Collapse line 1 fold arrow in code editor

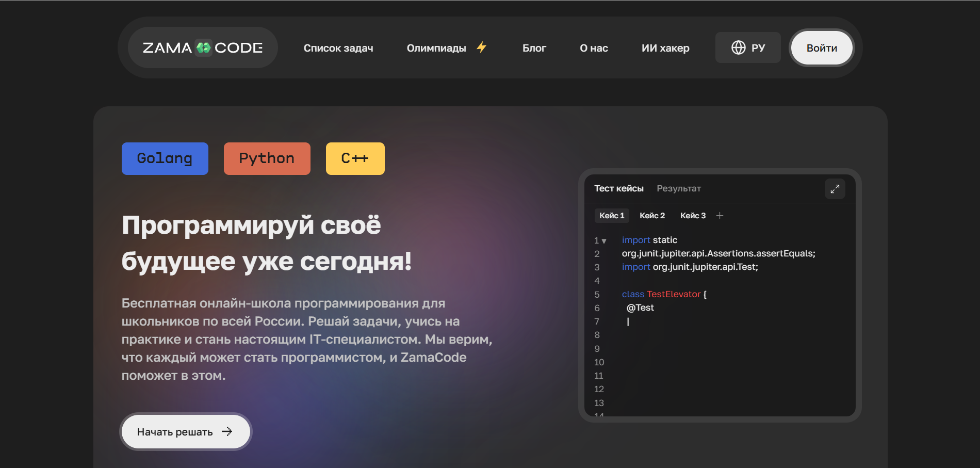[604, 241]
